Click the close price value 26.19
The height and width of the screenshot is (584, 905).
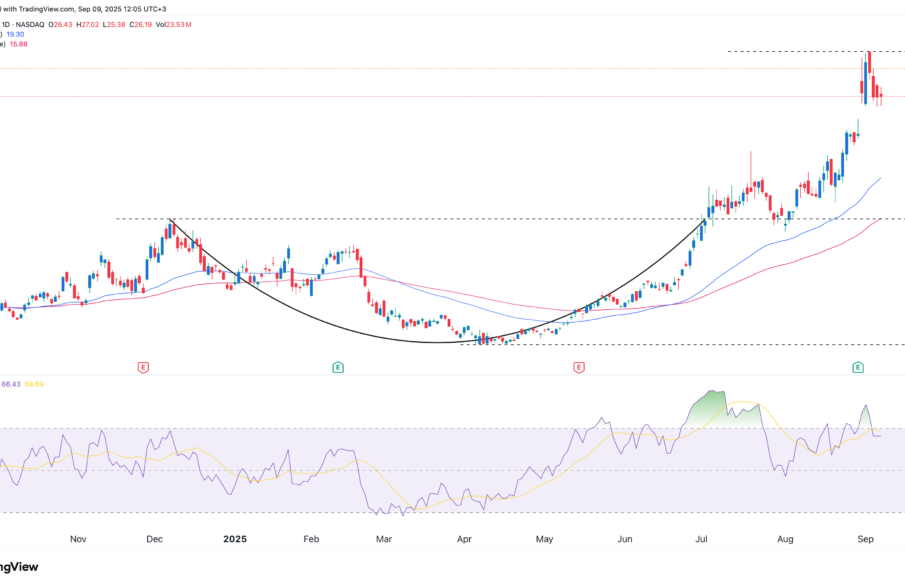(x=144, y=22)
